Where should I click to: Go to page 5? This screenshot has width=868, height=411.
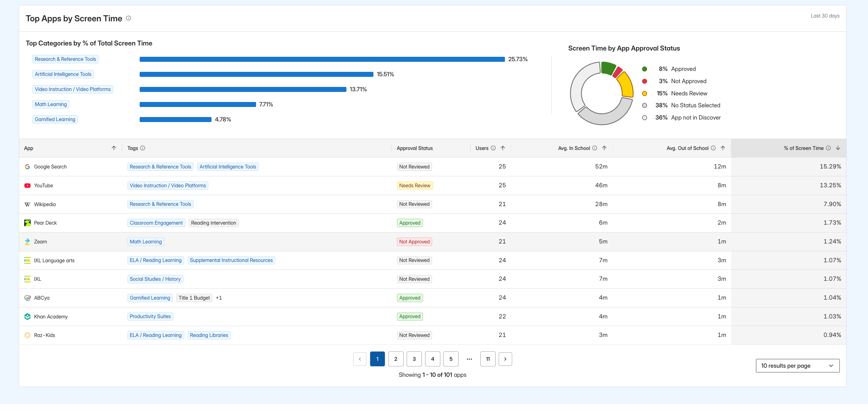coord(451,359)
